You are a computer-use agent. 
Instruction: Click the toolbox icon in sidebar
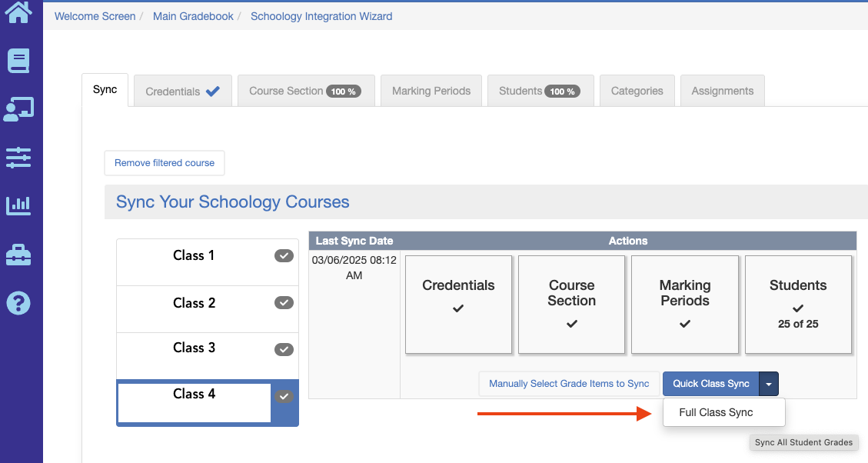click(x=18, y=255)
